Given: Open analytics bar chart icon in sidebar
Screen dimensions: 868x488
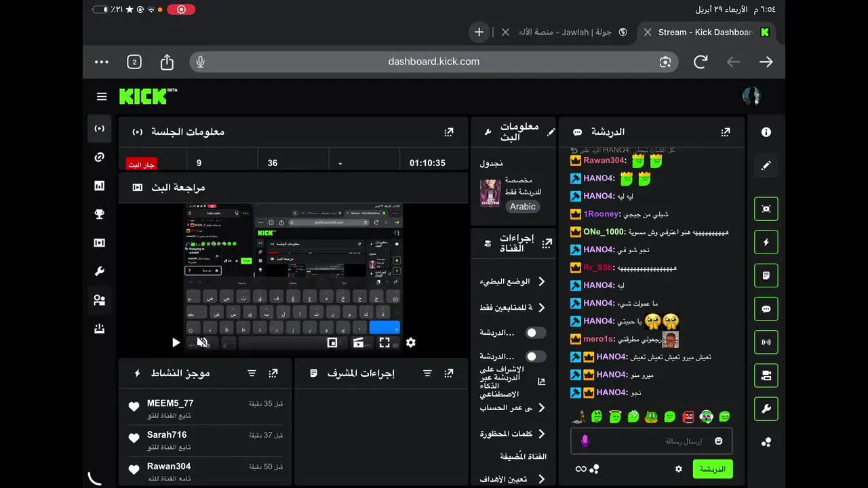Looking at the screenshot, I should pos(100,186).
